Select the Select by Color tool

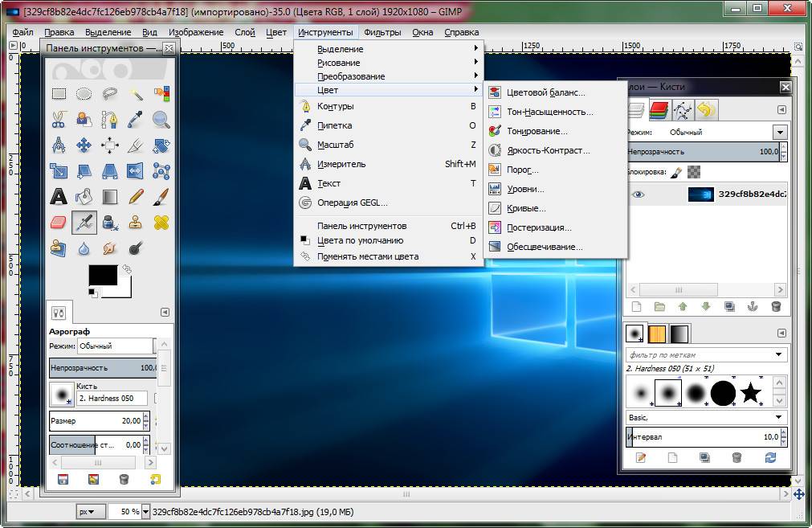click(x=161, y=94)
